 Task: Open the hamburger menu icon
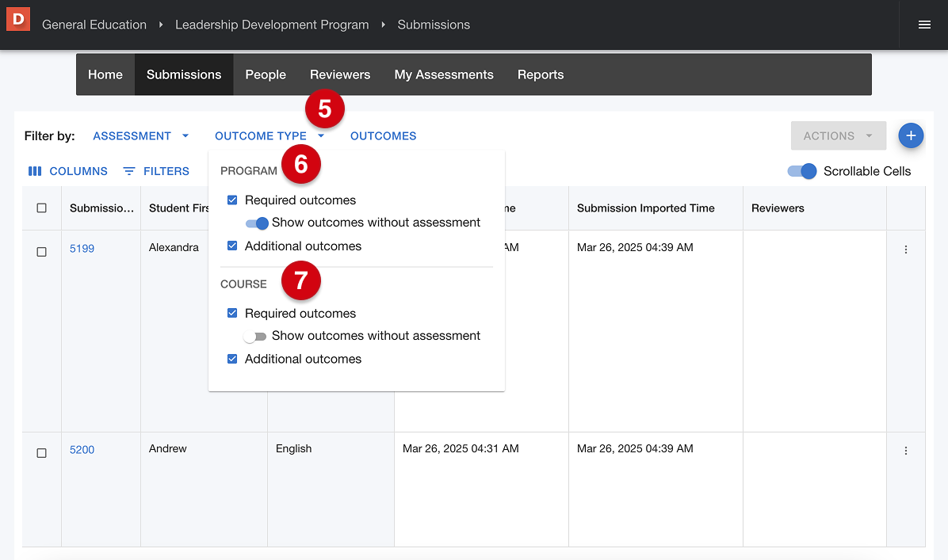pos(924,25)
